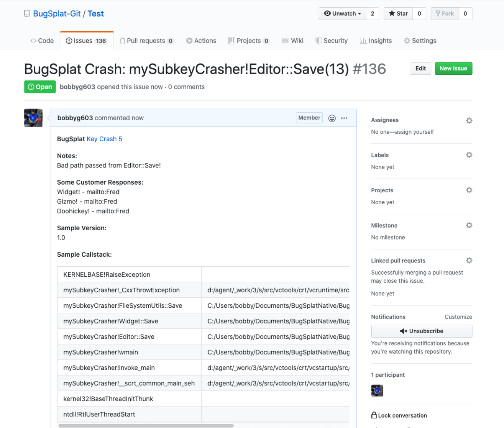The image size is (504, 428).
Task: Click the Member badge
Action: coord(309,118)
